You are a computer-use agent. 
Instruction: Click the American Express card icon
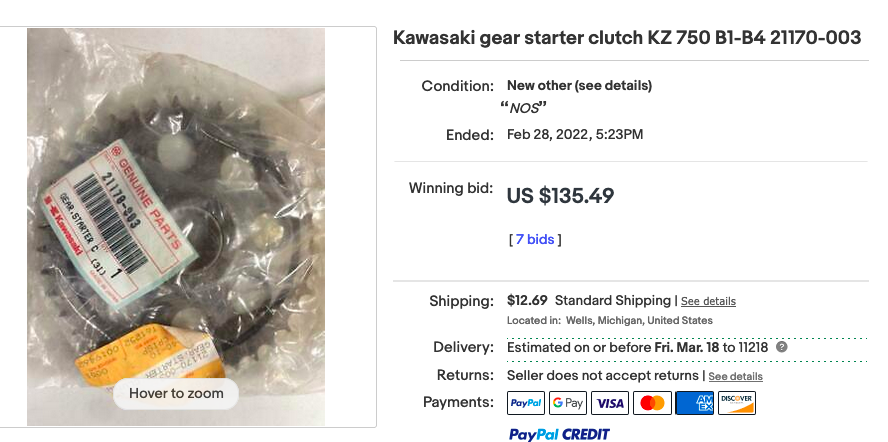coord(694,403)
